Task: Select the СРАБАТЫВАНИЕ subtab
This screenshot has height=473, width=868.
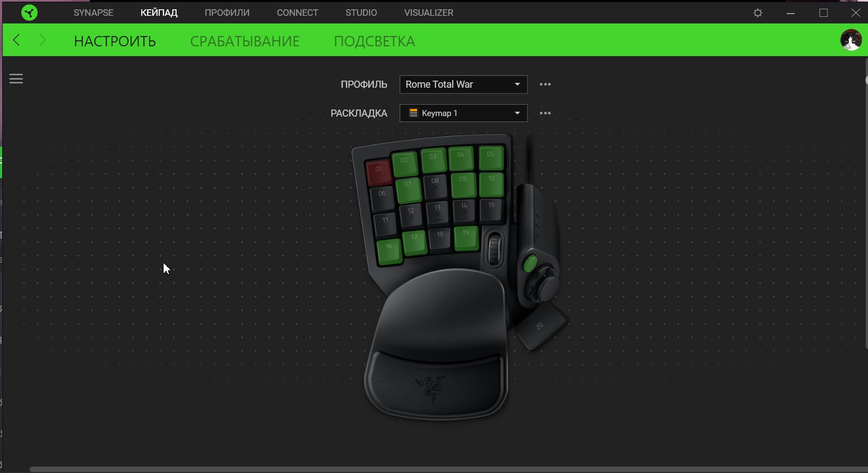Action: pyautogui.click(x=245, y=41)
